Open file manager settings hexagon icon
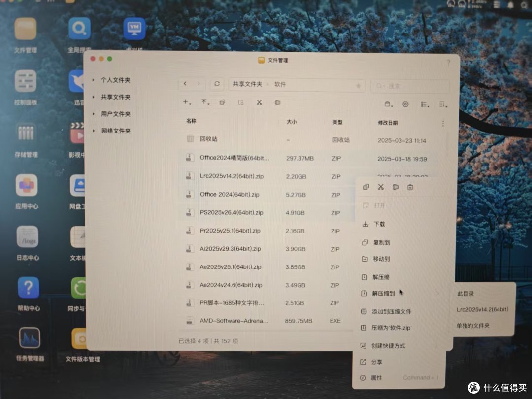 click(x=405, y=104)
